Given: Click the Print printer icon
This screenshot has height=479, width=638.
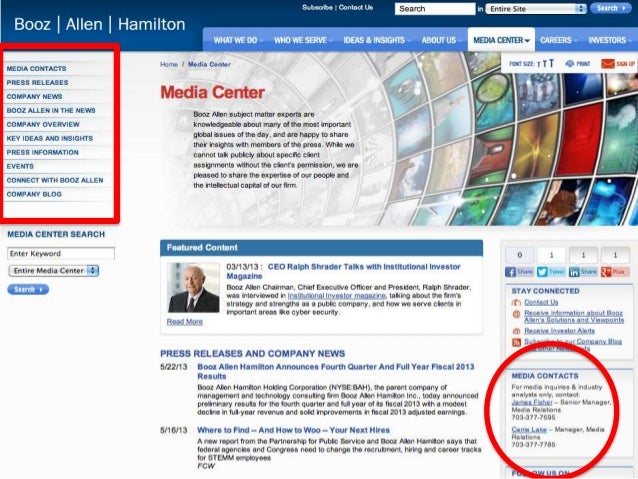Looking at the screenshot, I should (570, 64).
